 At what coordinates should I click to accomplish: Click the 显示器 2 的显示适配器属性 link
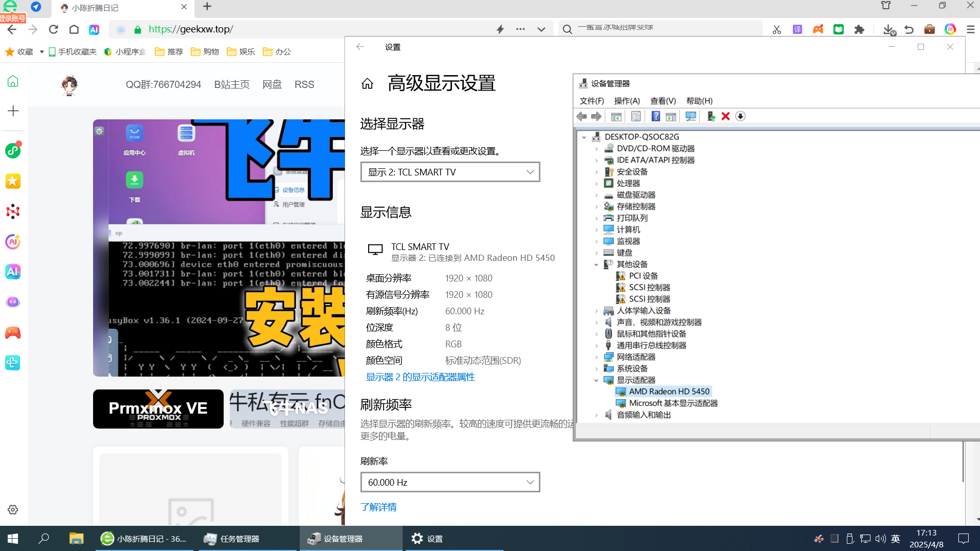pyautogui.click(x=420, y=377)
